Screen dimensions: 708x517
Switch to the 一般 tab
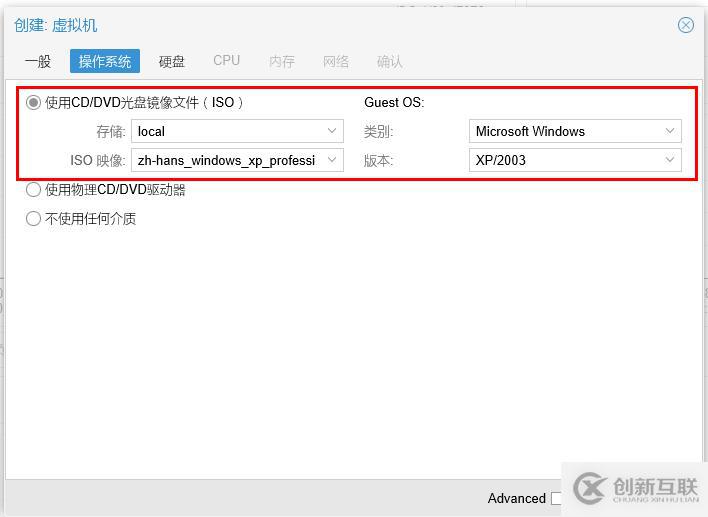pos(38,61)
